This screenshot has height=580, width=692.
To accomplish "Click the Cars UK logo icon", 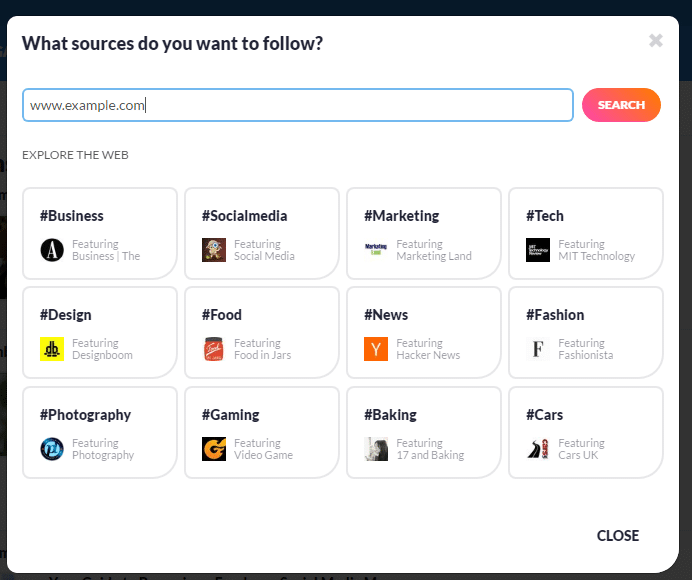I will tap(538, 449).
